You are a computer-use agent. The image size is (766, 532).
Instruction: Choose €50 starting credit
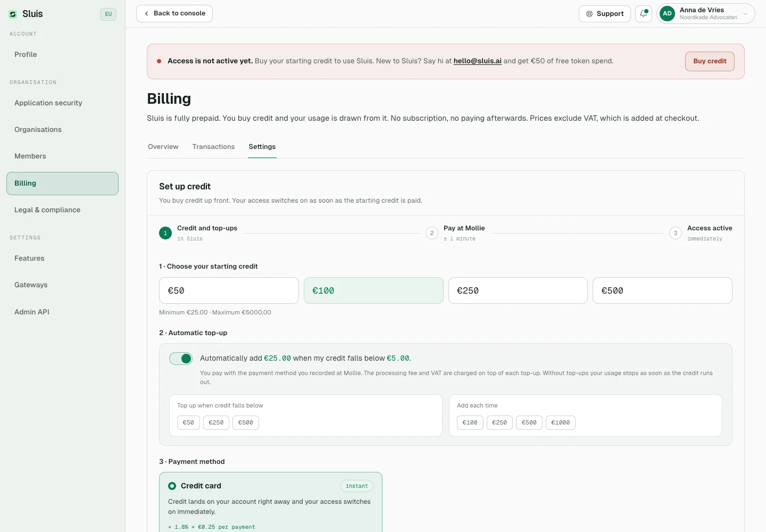[x=229, y=290]
